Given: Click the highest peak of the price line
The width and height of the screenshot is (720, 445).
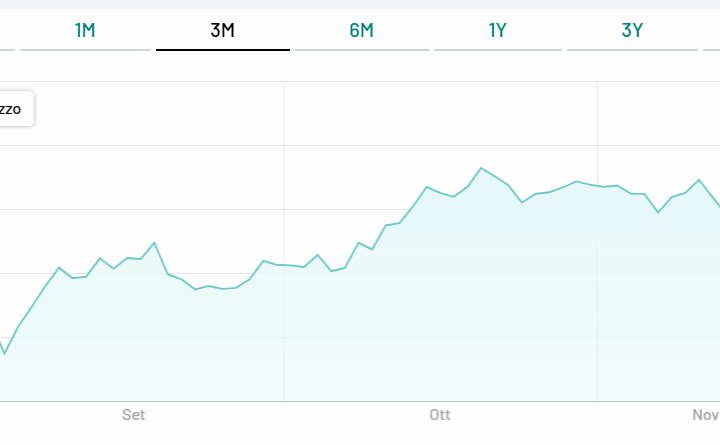Looking at the screenshot, I should click(x=481, y=168).
